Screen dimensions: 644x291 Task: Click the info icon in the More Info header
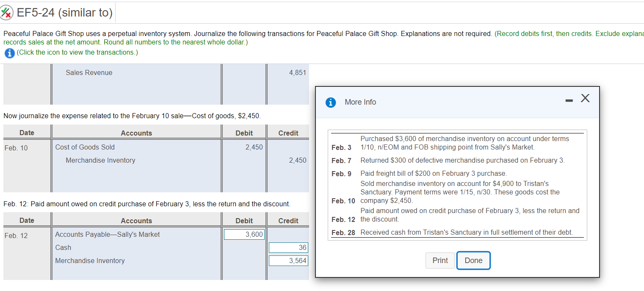(x=331, y=102)
